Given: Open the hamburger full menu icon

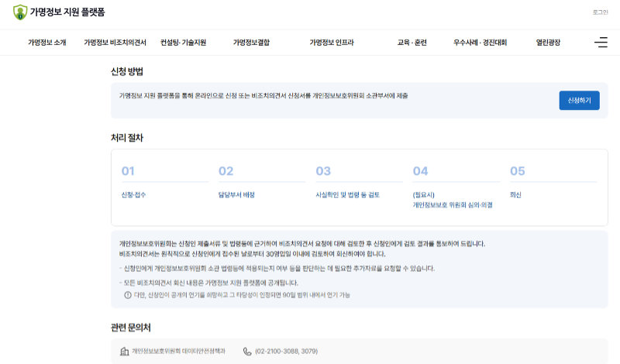Looking at the screenshot, I should tap(601, 43).
